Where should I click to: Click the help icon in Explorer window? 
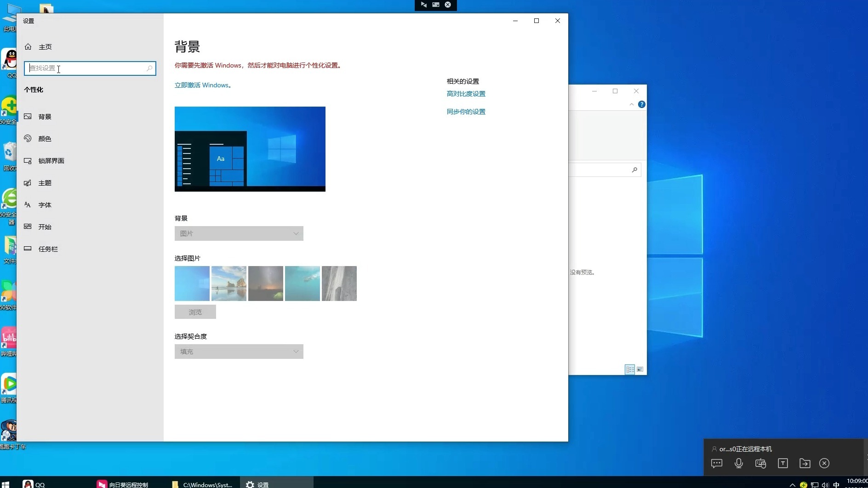tap(642, 105)
